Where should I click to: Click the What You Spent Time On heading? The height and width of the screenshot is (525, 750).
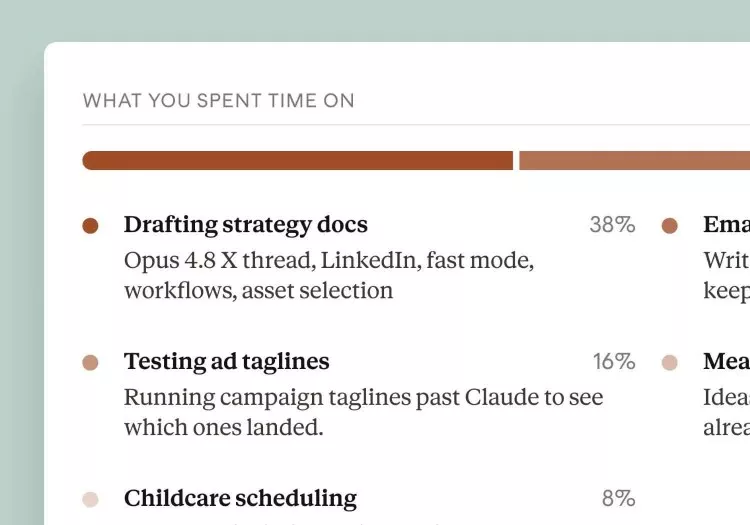[x=219, y=101]
